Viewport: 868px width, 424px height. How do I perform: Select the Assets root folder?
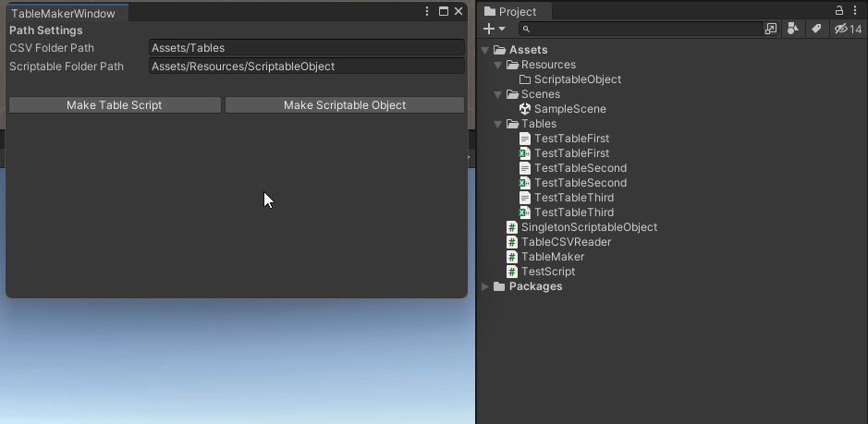(528, 50)
